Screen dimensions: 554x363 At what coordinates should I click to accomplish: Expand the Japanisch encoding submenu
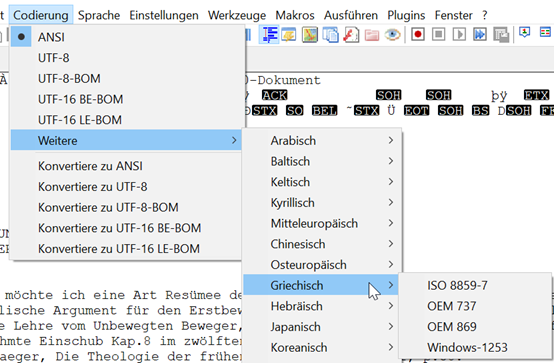click(x=322, y=327)
